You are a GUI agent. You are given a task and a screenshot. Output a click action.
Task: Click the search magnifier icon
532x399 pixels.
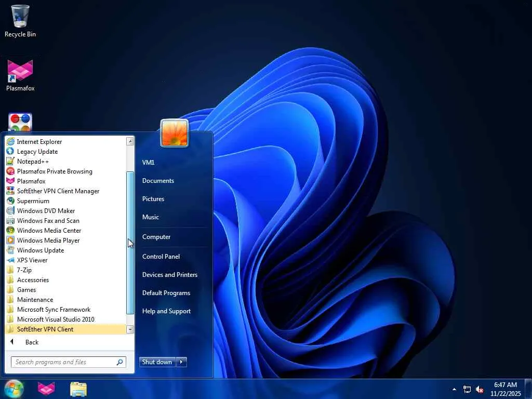click(120, 362)
